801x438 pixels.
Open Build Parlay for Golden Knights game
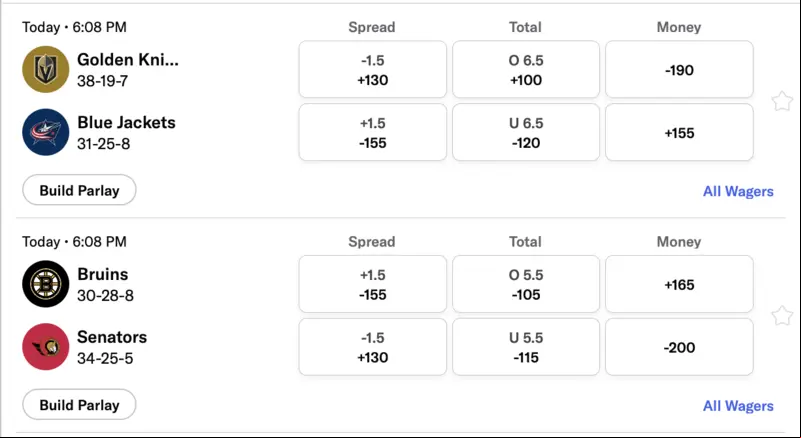coord(79,190)
